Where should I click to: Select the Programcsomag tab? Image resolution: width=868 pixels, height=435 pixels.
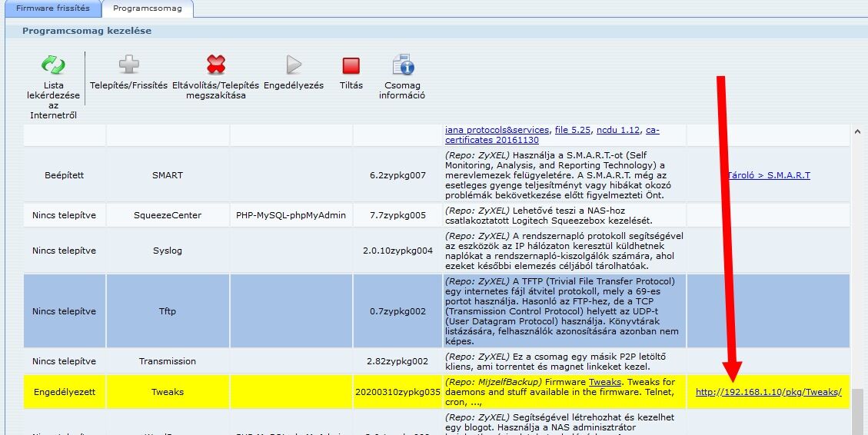148,8
